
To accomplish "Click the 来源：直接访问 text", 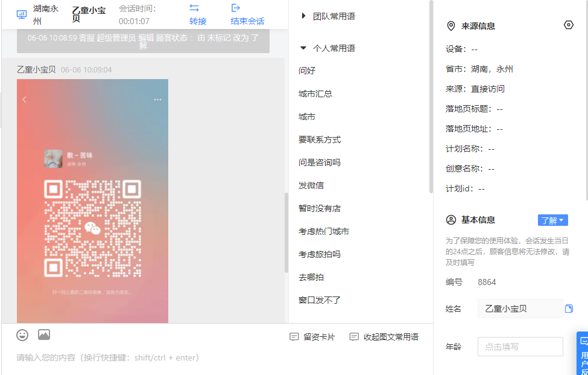I will 475,89.
